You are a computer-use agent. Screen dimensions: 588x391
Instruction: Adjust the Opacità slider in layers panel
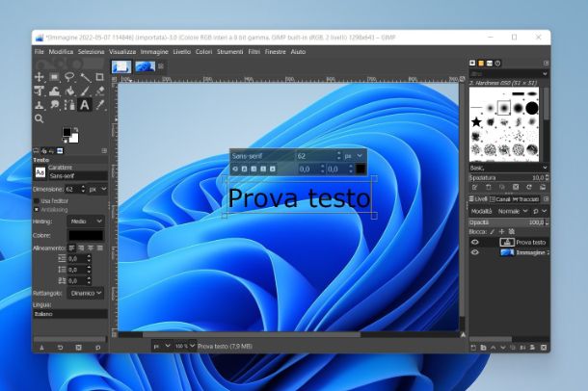[x=509, y=222]
